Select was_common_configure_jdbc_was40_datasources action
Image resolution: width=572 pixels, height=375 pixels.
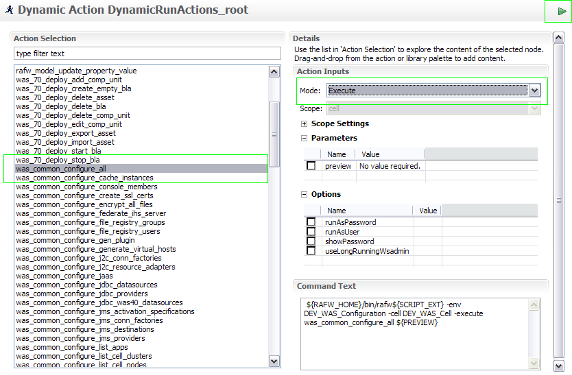tap(99, 303)
